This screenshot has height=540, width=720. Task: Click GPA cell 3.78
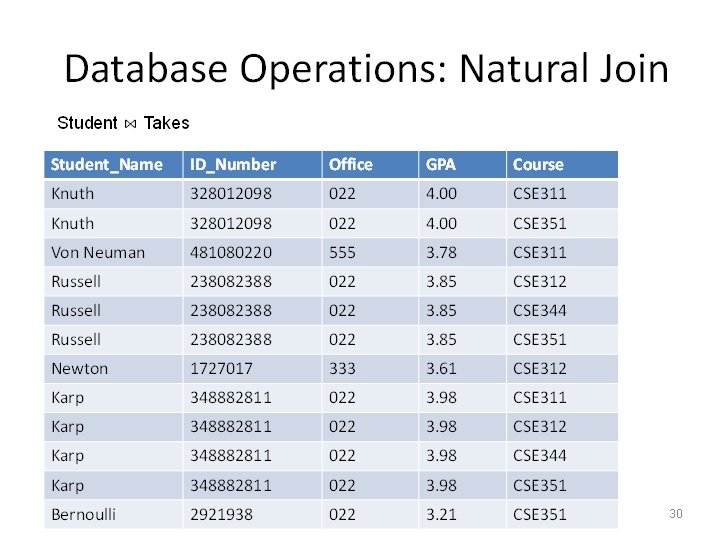point(462,253)
